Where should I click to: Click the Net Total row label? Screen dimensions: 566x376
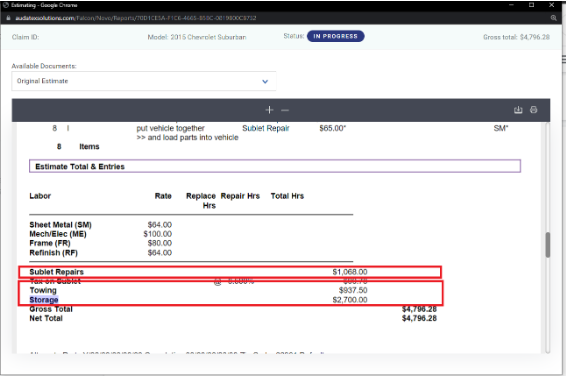46,318
